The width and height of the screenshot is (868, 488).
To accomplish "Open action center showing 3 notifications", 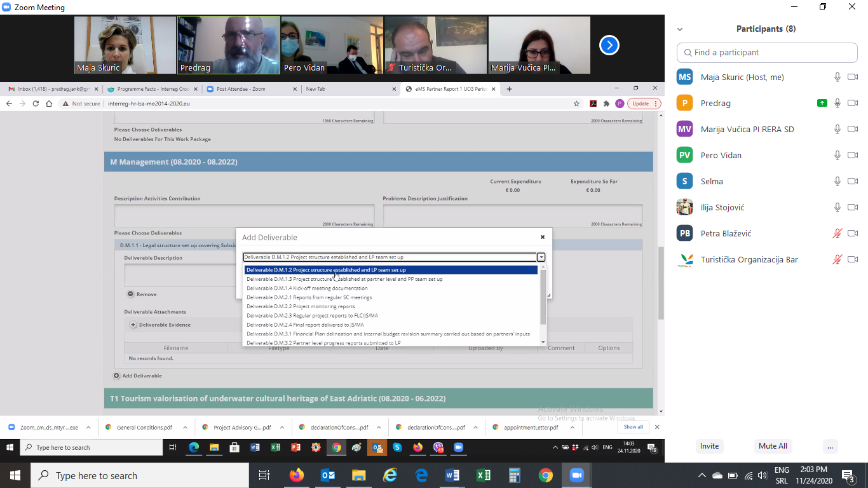I will tap(848, 475).
